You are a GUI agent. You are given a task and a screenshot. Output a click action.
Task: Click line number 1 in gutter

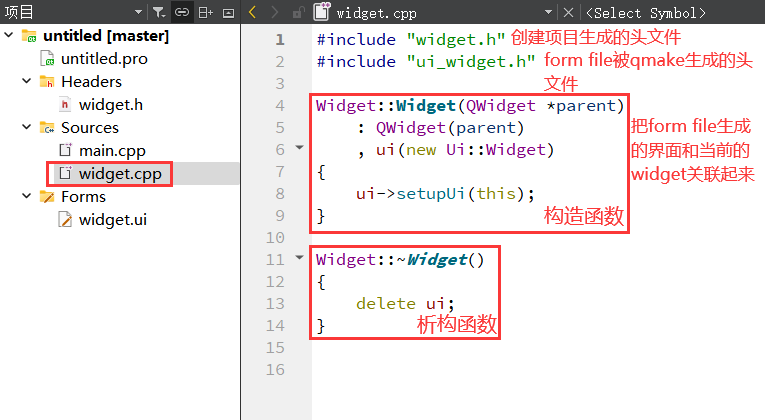280,39
